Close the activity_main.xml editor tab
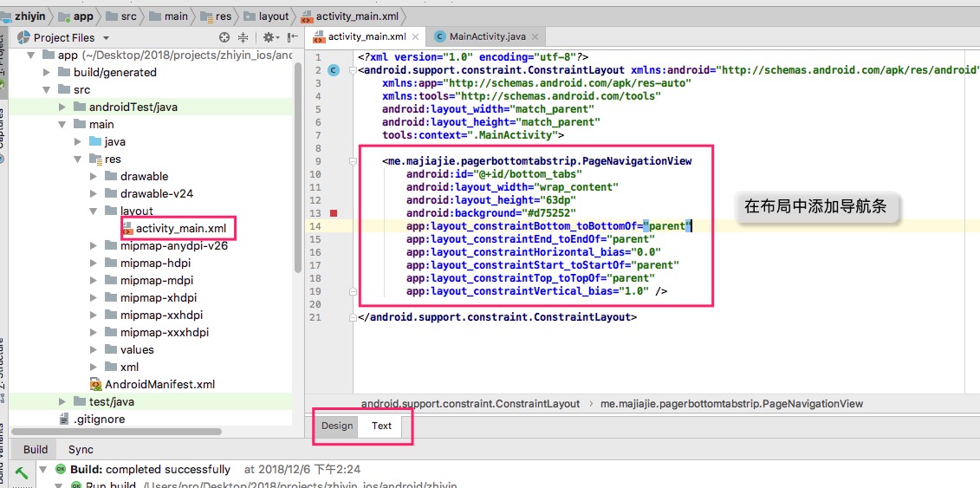The image size is (980, 488). tap(416, 36)
